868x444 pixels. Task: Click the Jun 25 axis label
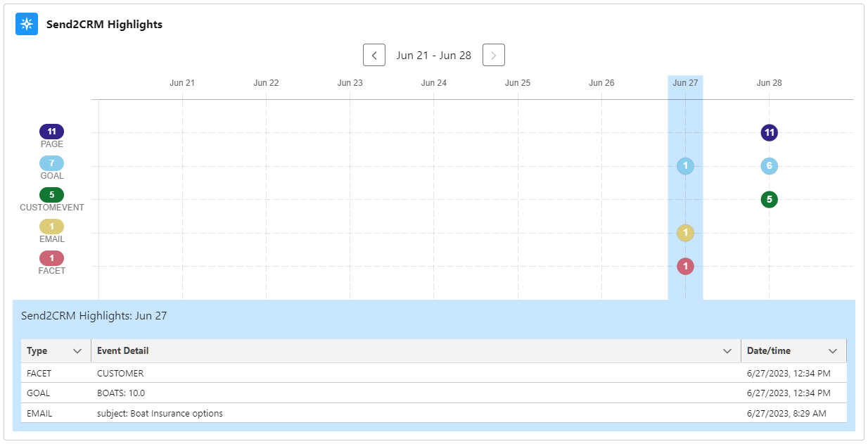[518, 83]
